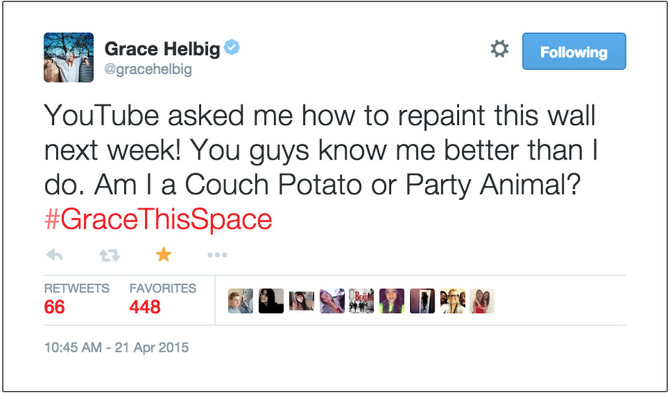View the 66 retweets list
This screenshot has width=670, height=393.
click(76, 299)
